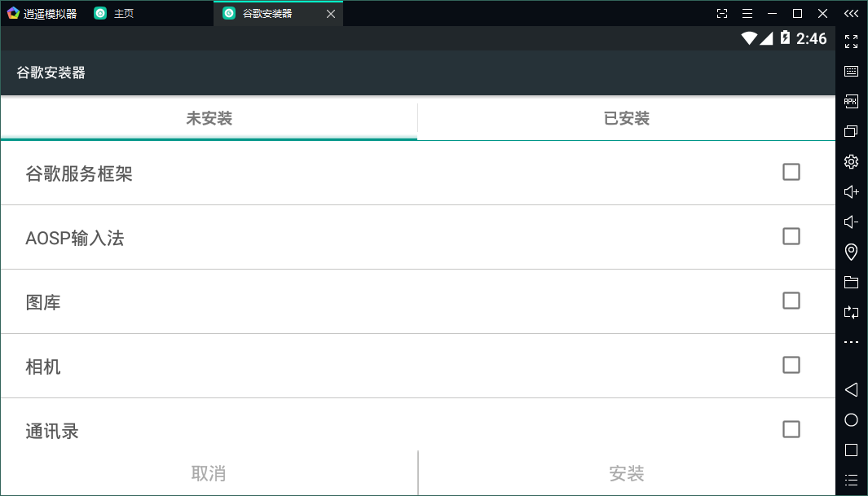868x496 pixels.
Task: Select the AOSP输入法 row label
Action: [75, 239]
